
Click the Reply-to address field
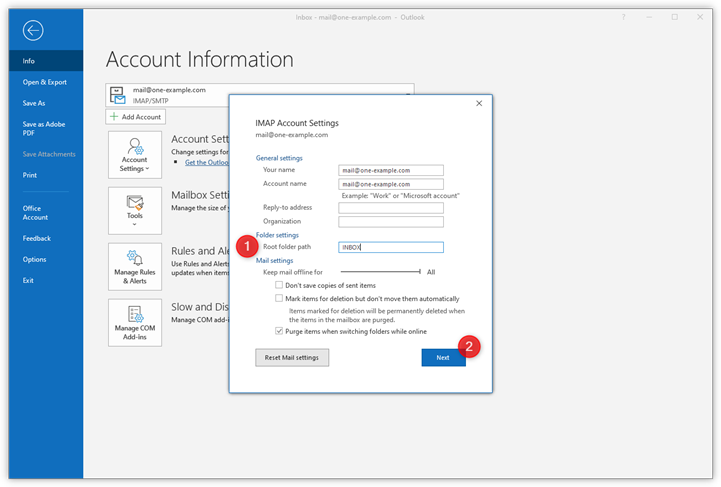click(391, 208)
